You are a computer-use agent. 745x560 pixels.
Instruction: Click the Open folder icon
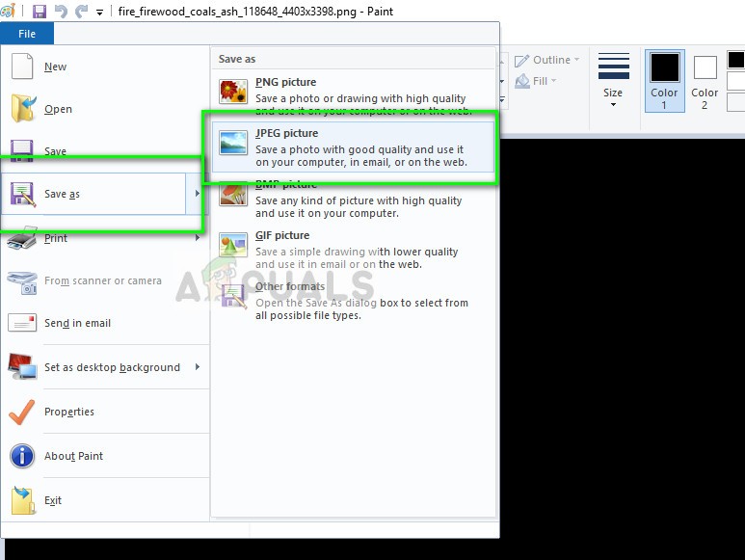[x=23, y=108]
